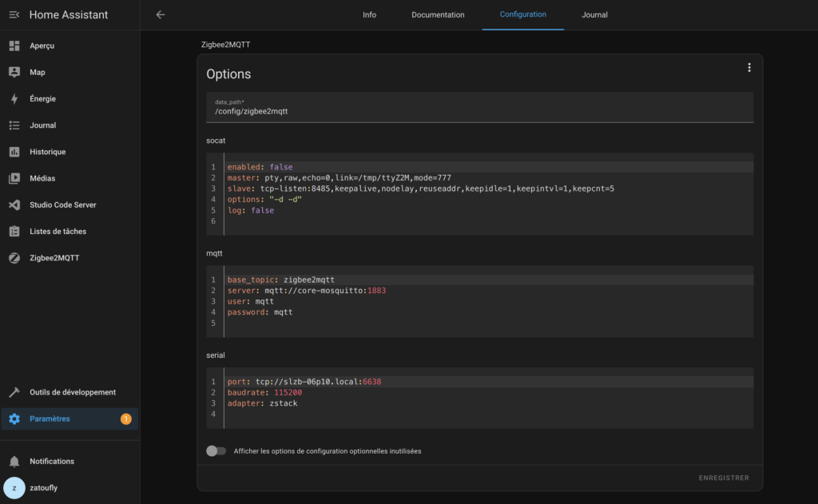
Task: Open the Notifications bell icon
Action: coord(14,461)
